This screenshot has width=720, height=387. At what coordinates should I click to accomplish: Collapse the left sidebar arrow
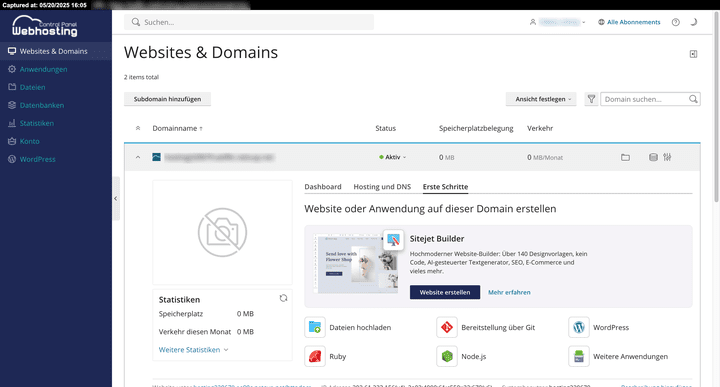[116, 199]
